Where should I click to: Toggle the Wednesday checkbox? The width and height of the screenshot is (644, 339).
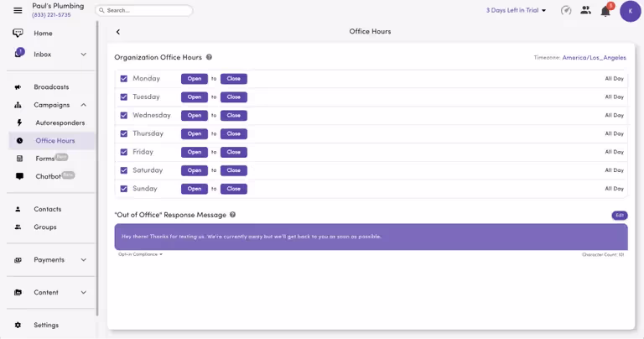[x=124, y=116]
